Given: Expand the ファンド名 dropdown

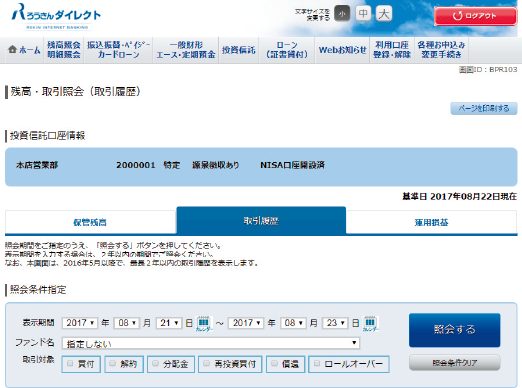Looking at the screenshot, I should pyautogui.click(x=211, y=343).
